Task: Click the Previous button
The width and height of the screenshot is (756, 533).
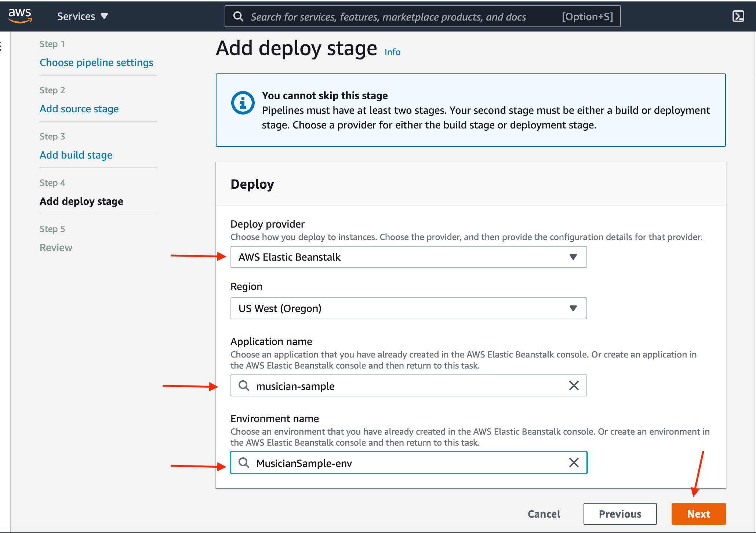Action: coord(620,514)
